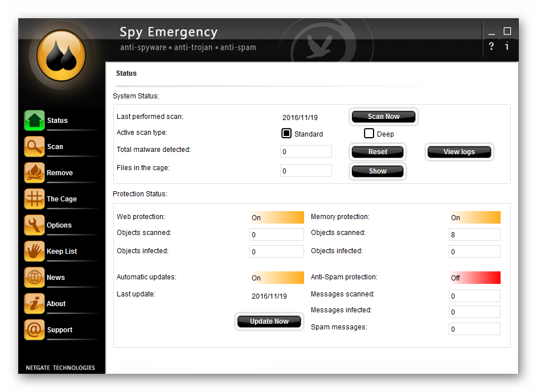Toggle Web protection On indicator
The height and width of the screenshot is (392, 537).
pyautogui.click(x=277, y=217)
